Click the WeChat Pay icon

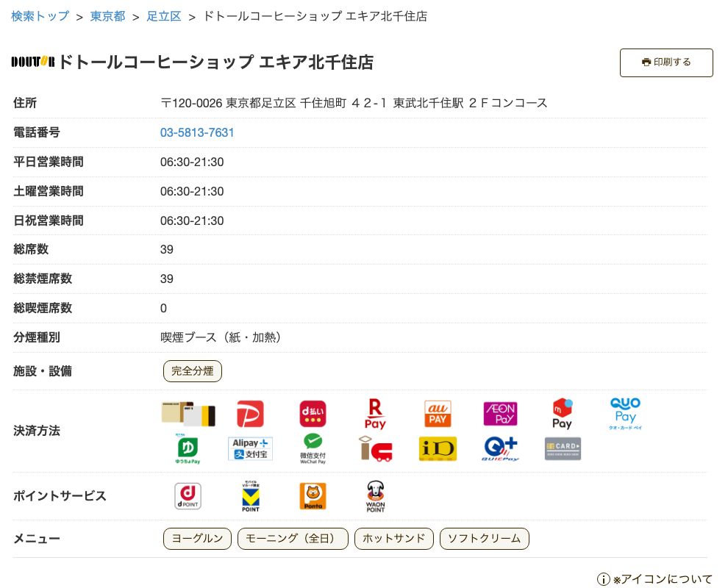tap(313, 449)
